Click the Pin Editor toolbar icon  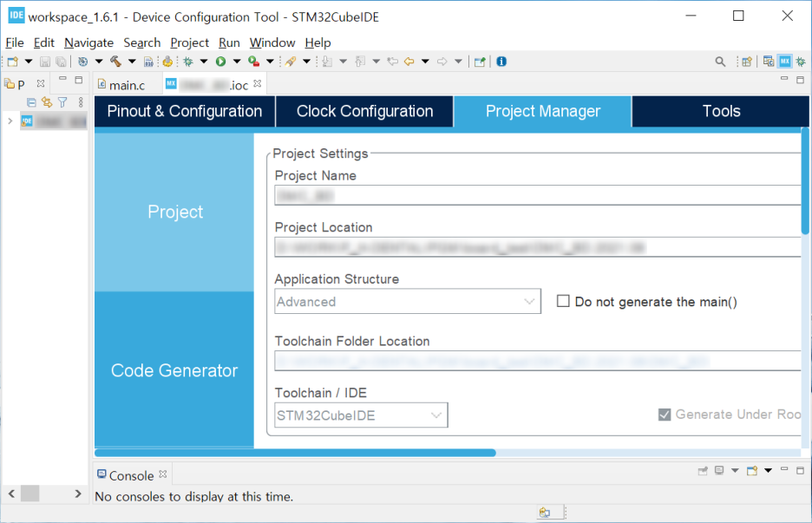point(480,62)
